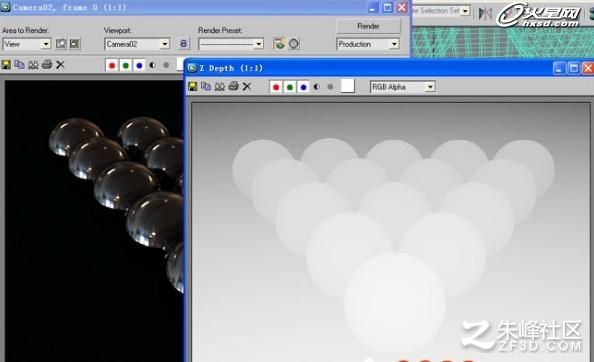Image resolution: width=594 pixels, height=362 pixels.
Task: Open the RGB Alpha channel dropdown
Action: point(403,87)
